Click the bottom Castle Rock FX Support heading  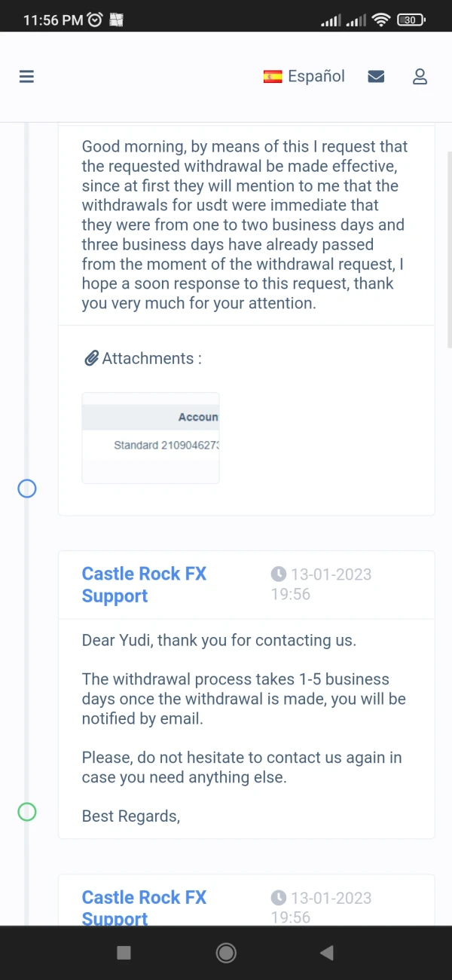pos(144,907)
